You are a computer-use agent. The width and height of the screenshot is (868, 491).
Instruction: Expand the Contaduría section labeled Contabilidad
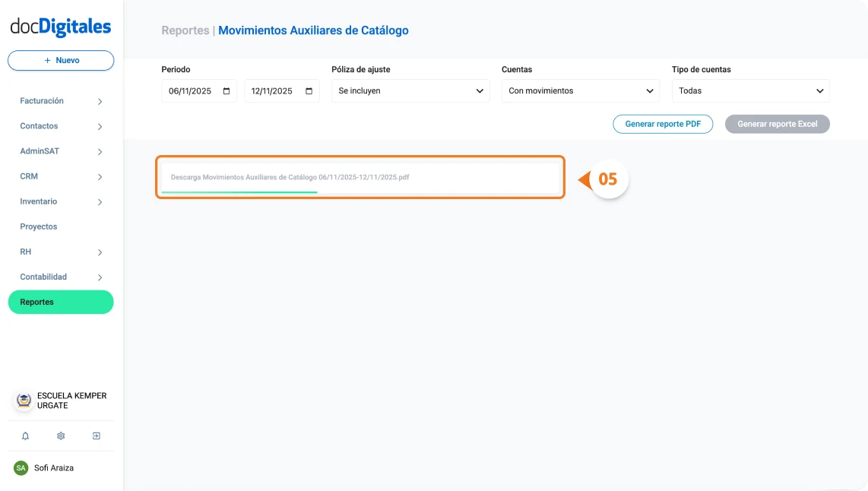(x=61, y=277)
